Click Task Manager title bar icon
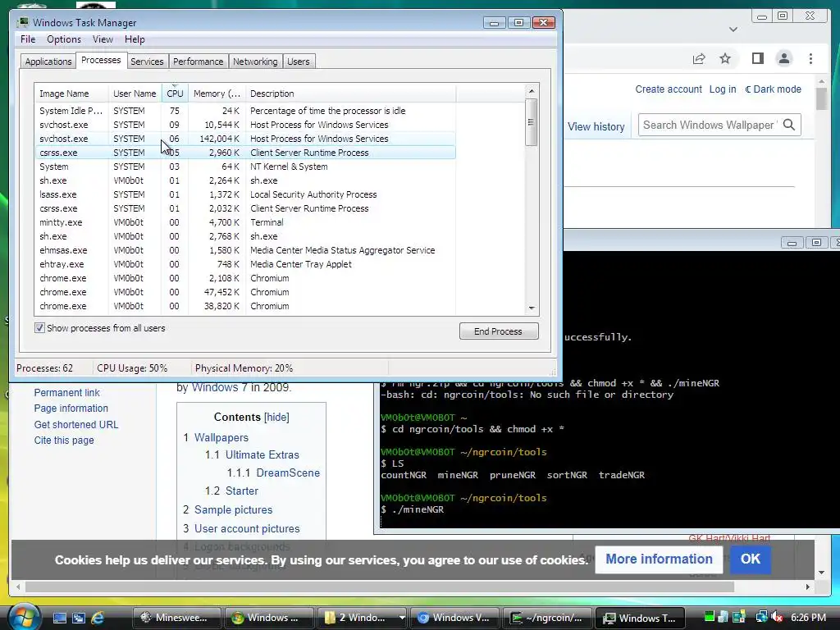 (22, 22)
